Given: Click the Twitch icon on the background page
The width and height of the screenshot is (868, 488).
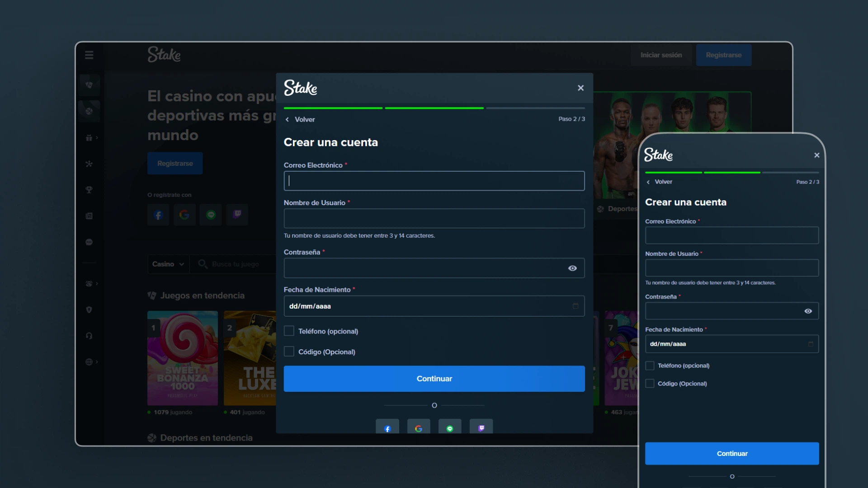Looking at the screenshot, I should 237,215.
